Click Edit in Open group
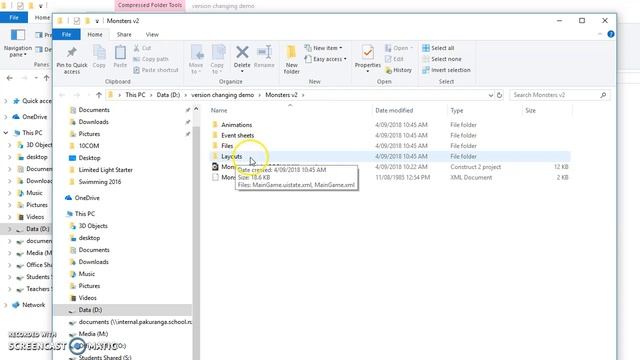Viewport: 640px width, 360px height. coord(394,59)
